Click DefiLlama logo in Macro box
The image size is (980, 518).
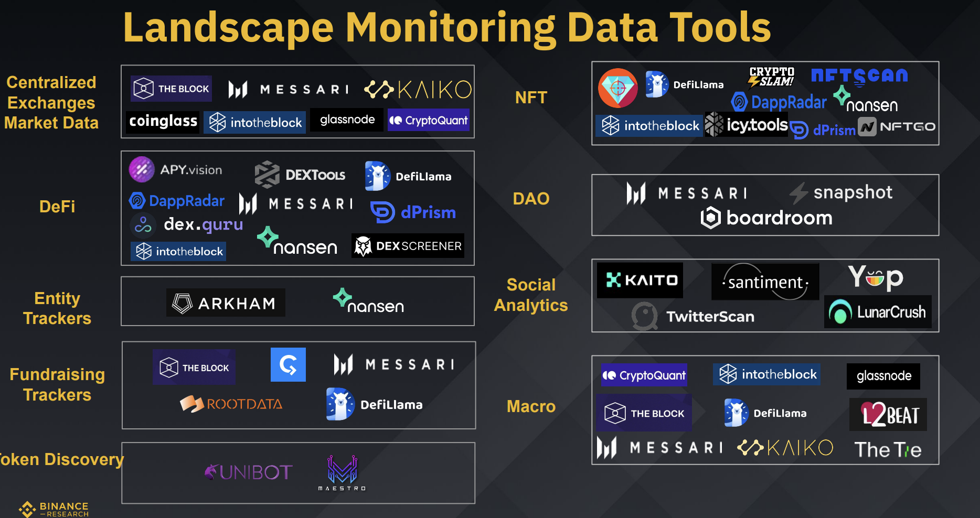(x=765, y=413)
